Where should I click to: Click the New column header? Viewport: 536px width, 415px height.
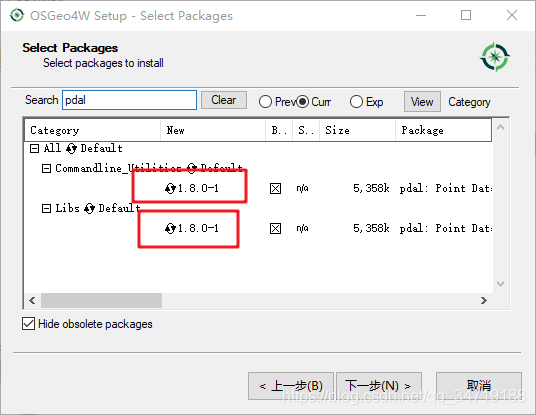tap(213, 130)
